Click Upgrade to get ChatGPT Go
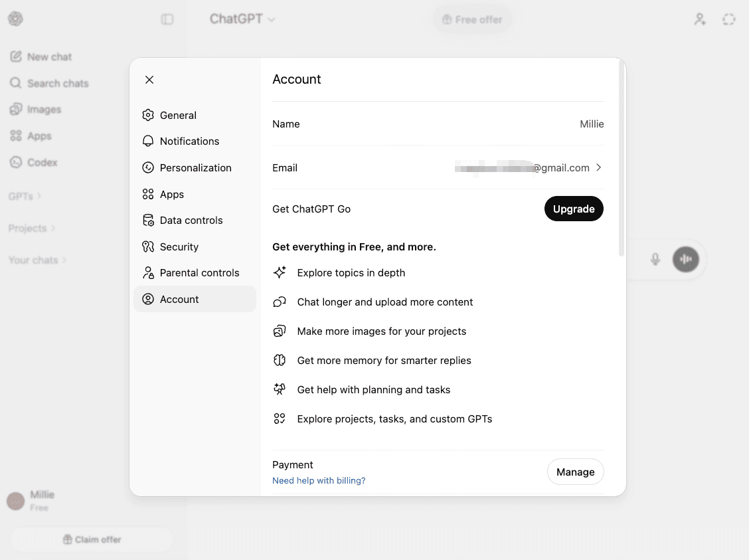Viewport: 749px width, 560px height. [x=574, y=209]
